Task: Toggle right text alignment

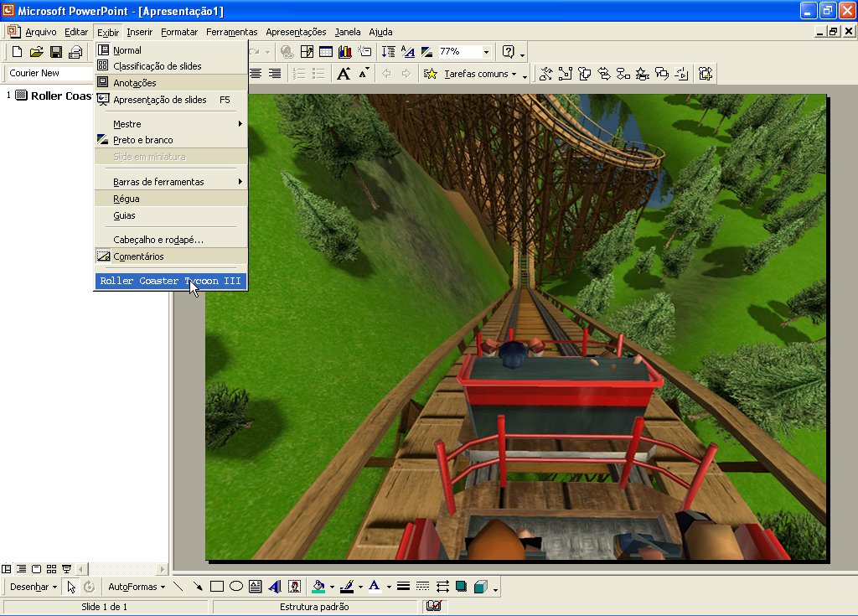Action: coord(275,74)
